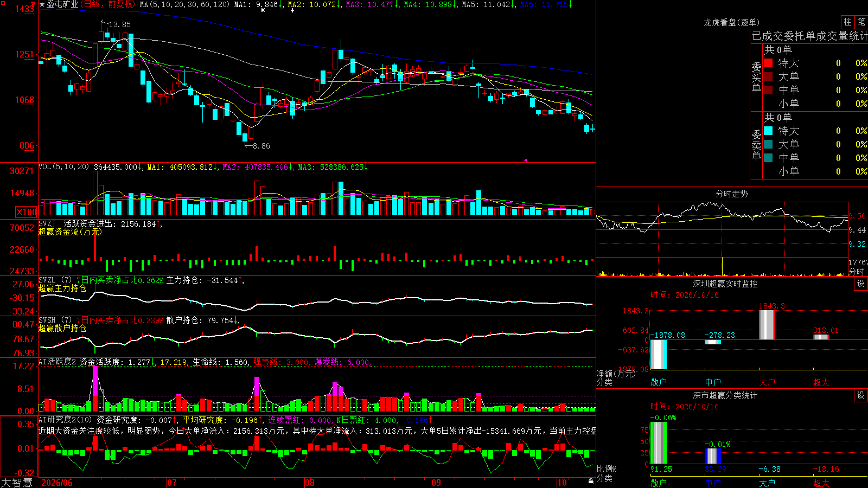Select the 10 month marker on timeline
Screen dimensions: 868x488
[562, 483]
